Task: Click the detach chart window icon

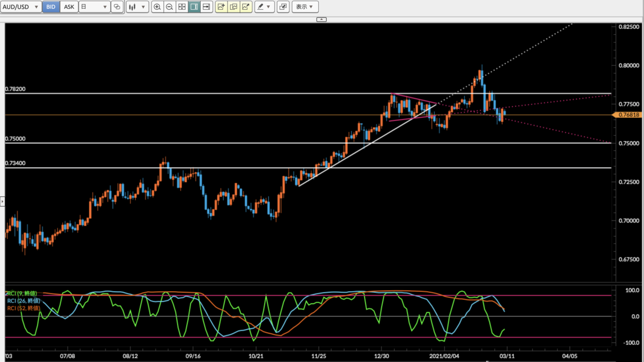Action: [283, 7]
